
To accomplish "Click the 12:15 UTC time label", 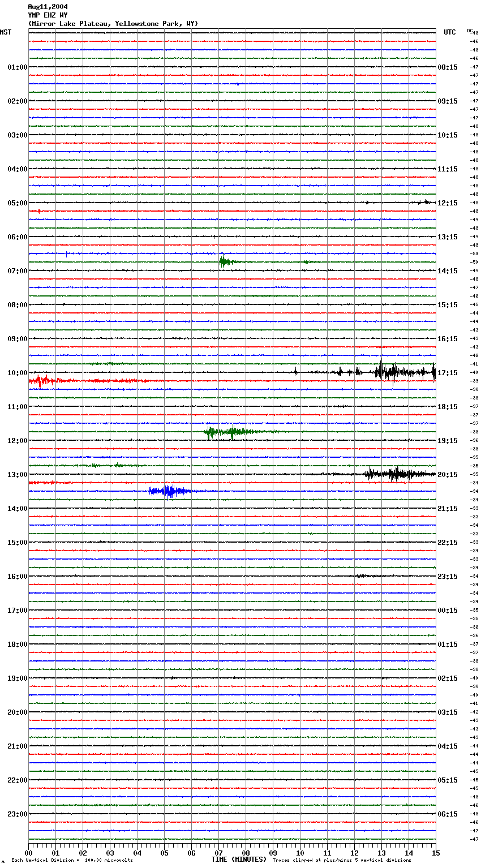I will click(448, 203).
